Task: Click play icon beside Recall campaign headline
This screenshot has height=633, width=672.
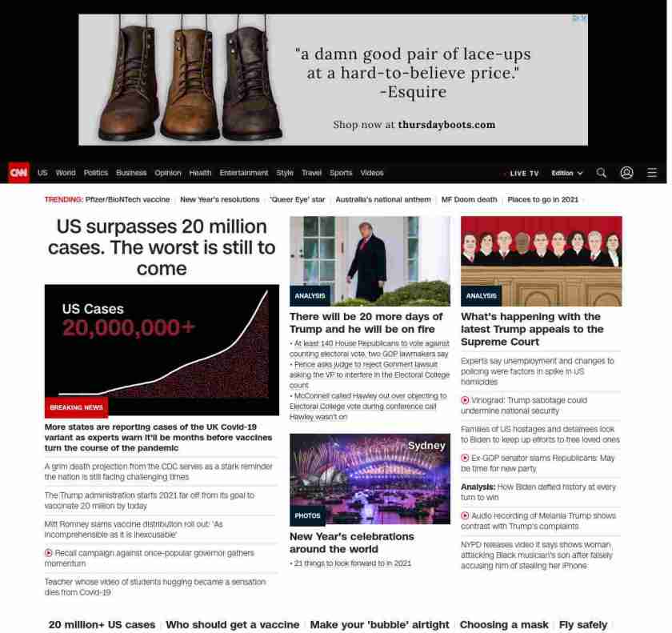Action: pos(49,553)
